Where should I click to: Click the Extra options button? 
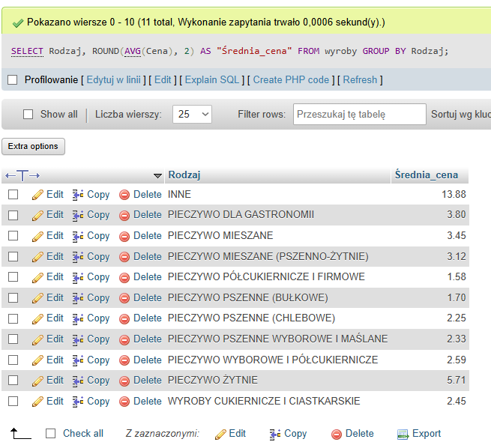pyautogui.click(x=34, y=146)
